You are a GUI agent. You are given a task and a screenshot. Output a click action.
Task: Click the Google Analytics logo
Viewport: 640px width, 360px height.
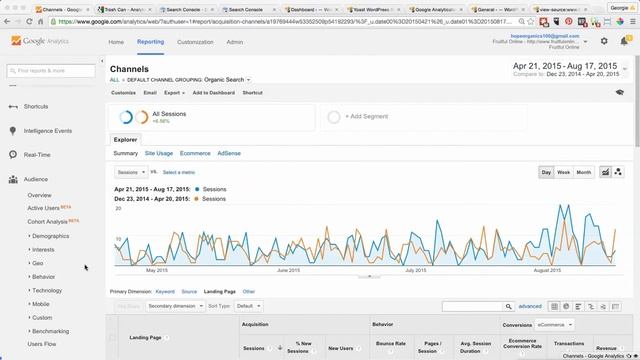40,41
